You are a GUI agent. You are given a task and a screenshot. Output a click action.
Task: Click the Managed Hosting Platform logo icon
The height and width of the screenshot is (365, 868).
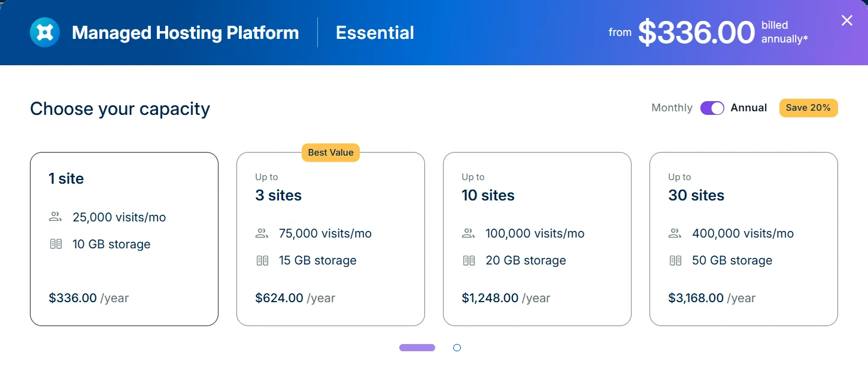click(45, 32)
